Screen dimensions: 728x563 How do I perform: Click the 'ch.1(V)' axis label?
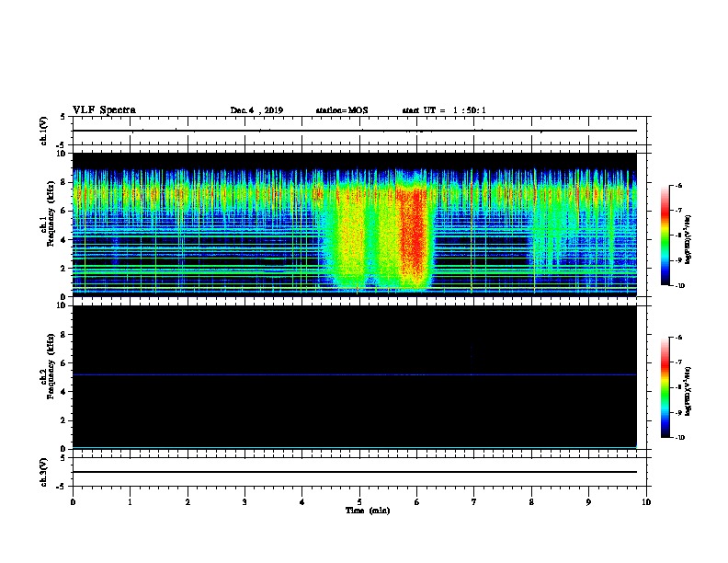(43, 131)
